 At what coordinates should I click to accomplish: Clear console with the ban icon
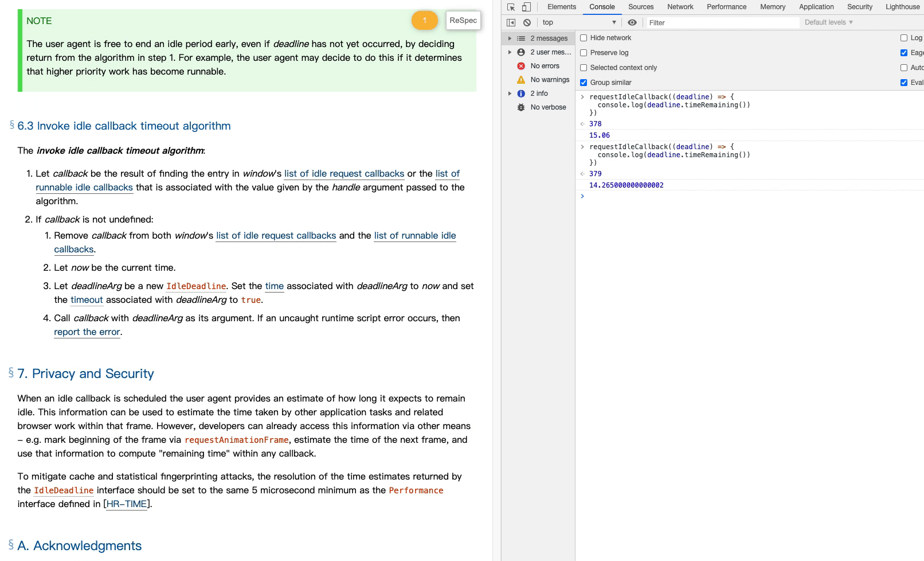527,22
